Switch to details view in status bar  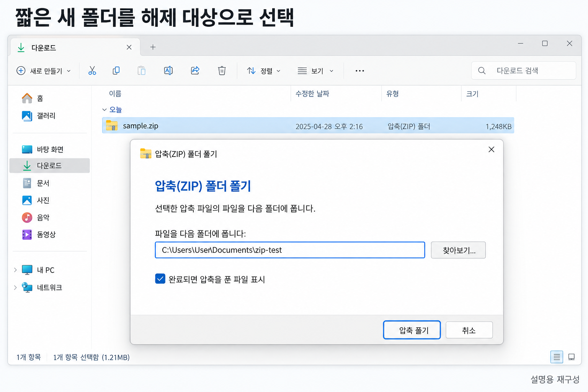pos(557,357)
